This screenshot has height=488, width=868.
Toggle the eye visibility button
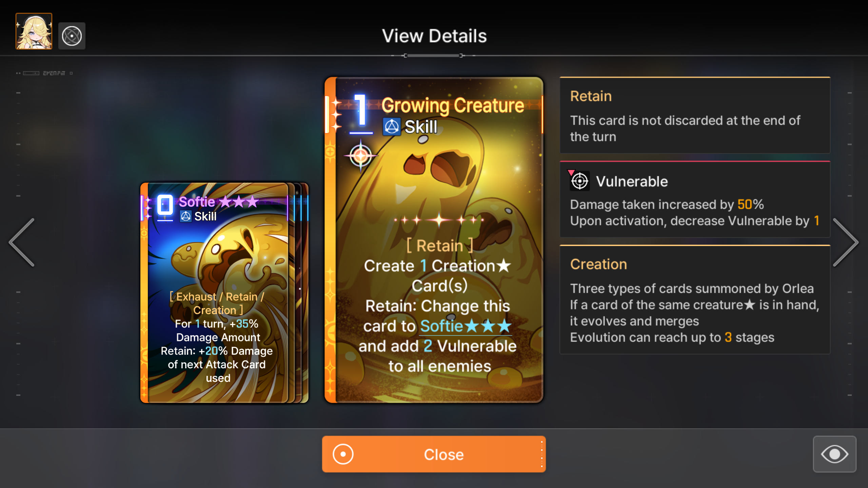834,454
